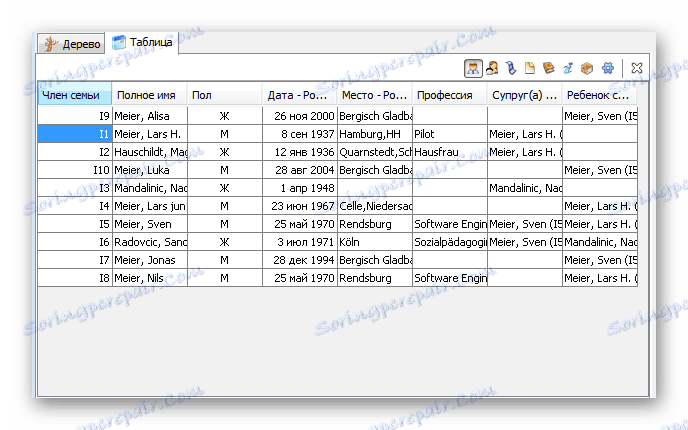Click birthplace Köln cell
Image resolution: width=688 pixels, height=430 pixels.
tap(375, 242)
